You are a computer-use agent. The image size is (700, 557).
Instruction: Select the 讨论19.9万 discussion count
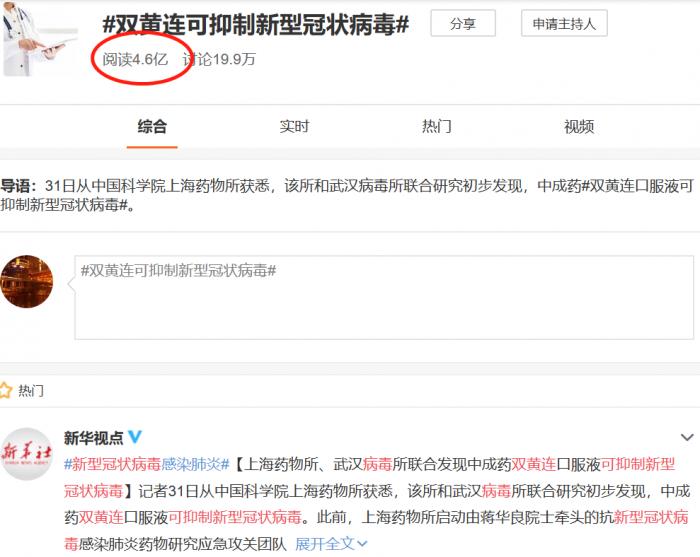pyautogui.click(x=219, y=59)
